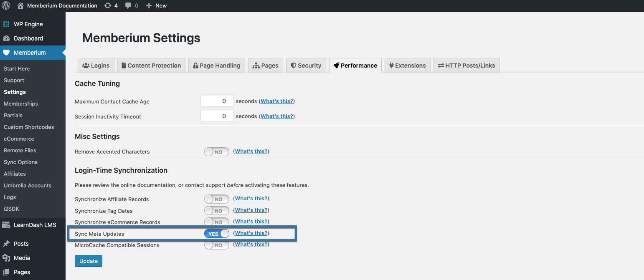Enable Synchronize eCommerce Records switch
Screen dimensions: 644x280
216,222
